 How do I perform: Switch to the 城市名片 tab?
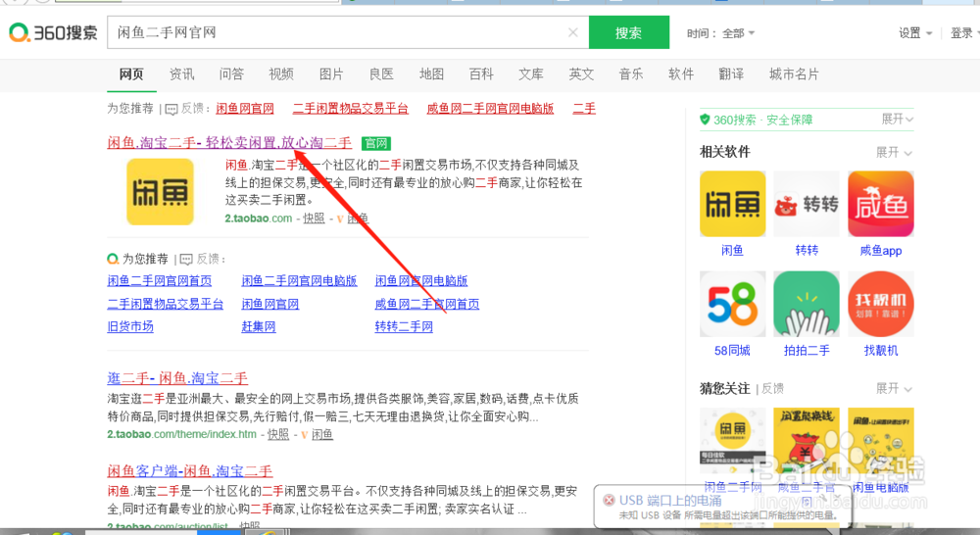[794, 74]
